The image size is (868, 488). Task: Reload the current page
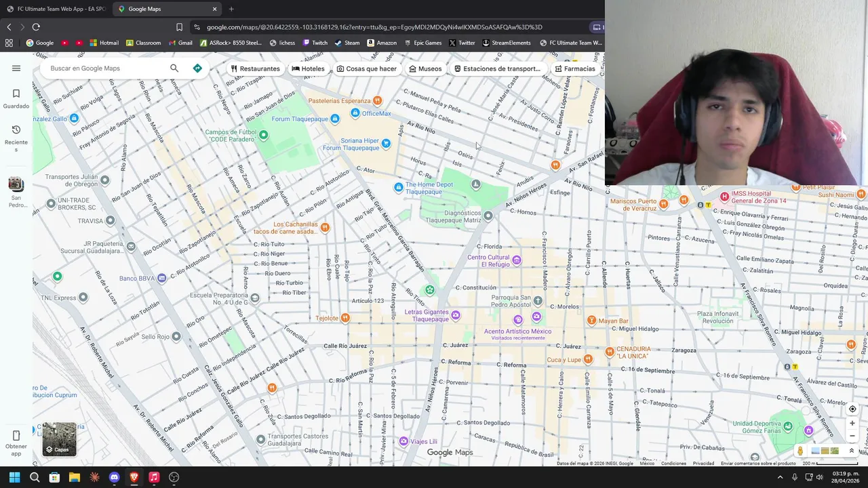tap(36, 27)
